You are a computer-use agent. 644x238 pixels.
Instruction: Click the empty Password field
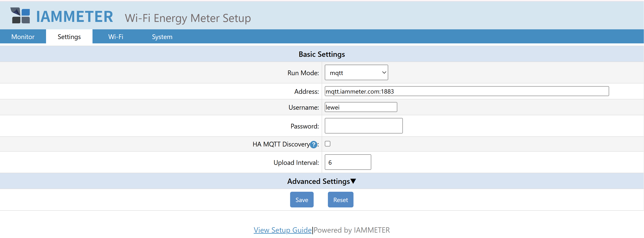tap(363, 126)
